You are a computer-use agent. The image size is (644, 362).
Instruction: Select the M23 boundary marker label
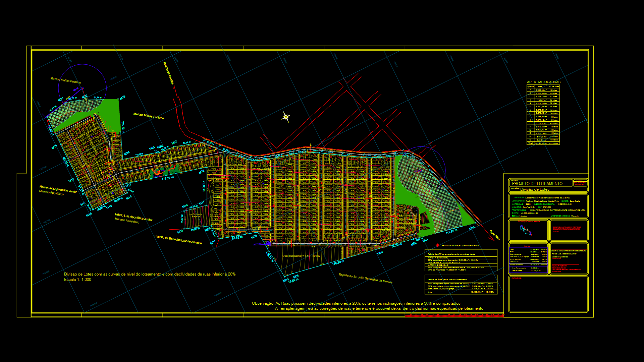(x=122, y=98)
